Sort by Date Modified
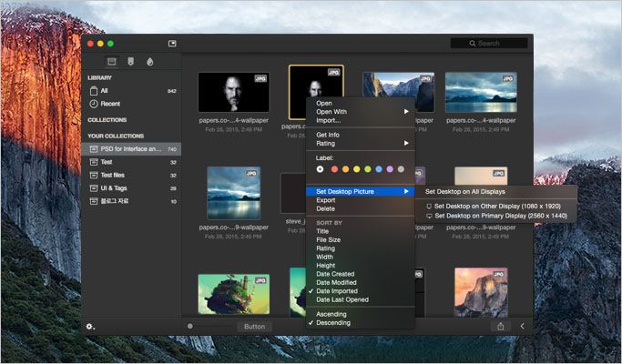Viewport: 622px width, 364px height. [336, 283]
